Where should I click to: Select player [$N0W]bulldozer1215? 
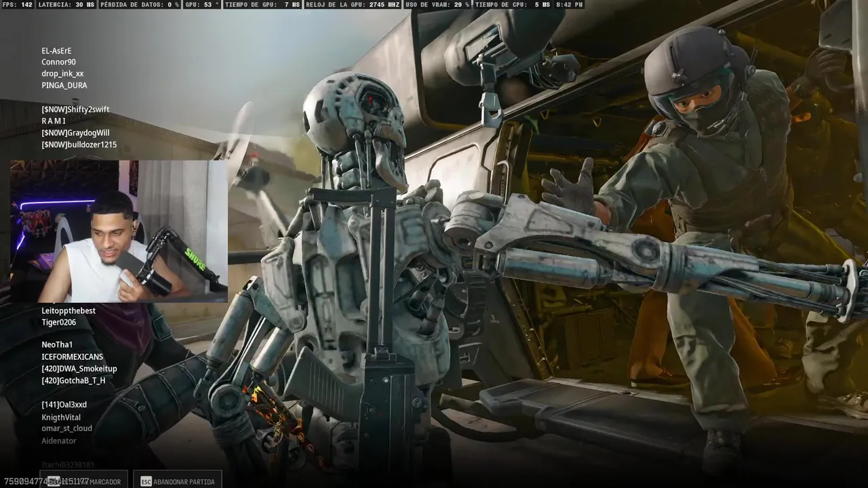pyautogui.click(x=79, y=144)
